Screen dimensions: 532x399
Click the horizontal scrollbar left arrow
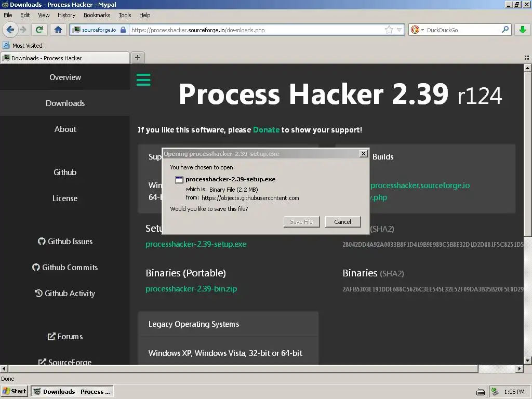pos(4,368)
